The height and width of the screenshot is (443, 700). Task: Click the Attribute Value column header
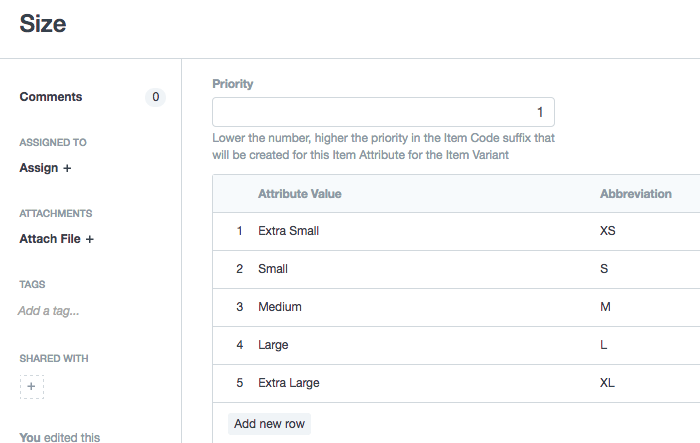coord(300,193)
